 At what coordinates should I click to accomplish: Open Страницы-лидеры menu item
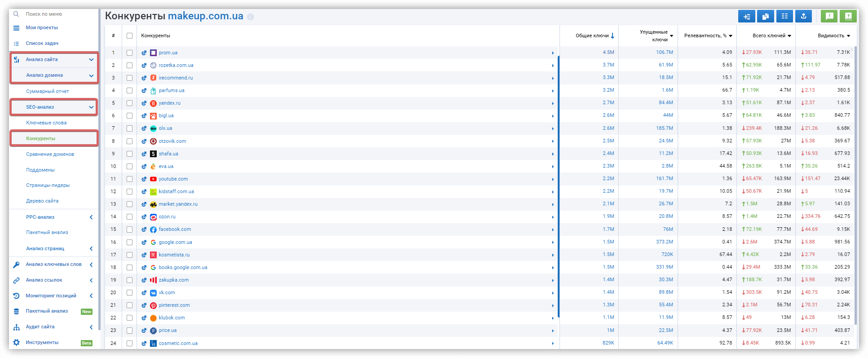tap(48, 186)
